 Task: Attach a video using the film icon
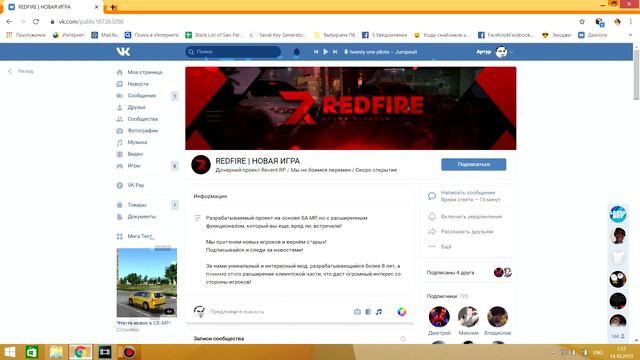tap(368, 312)
